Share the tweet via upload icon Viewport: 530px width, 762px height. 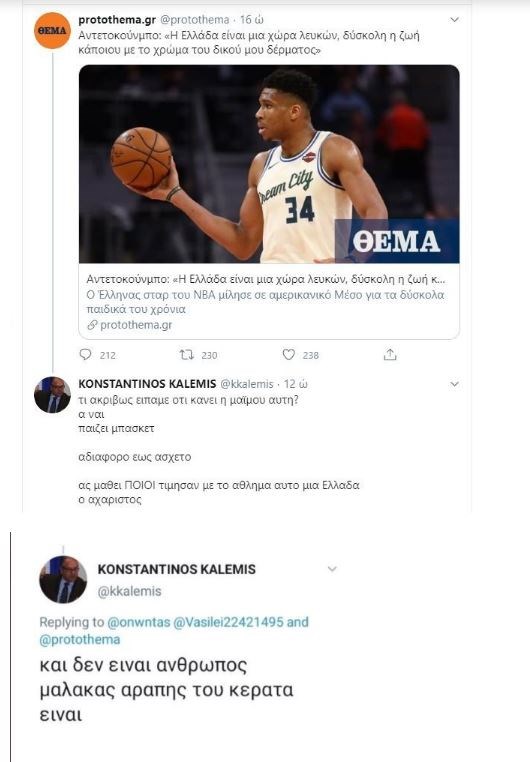(390, 355)
